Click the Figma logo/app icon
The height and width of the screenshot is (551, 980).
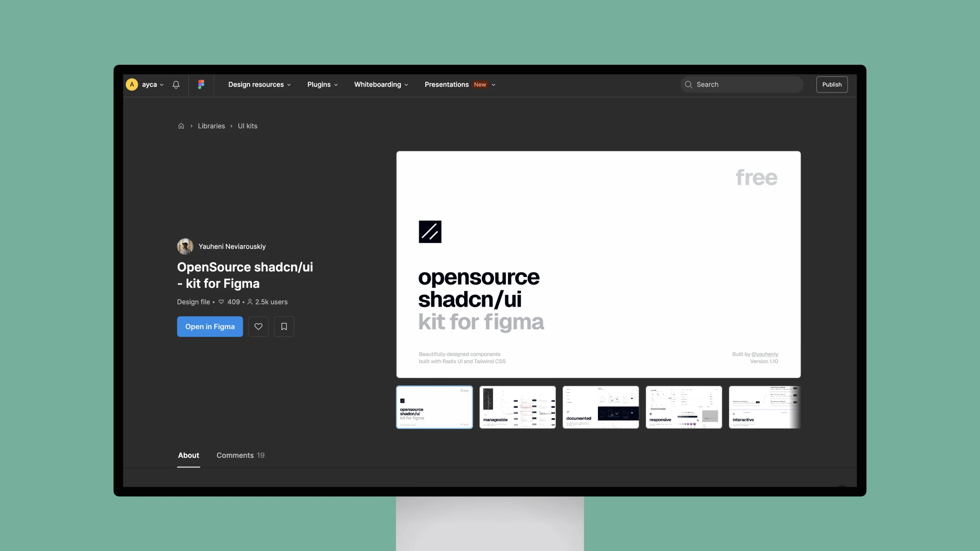click(201, 85)
